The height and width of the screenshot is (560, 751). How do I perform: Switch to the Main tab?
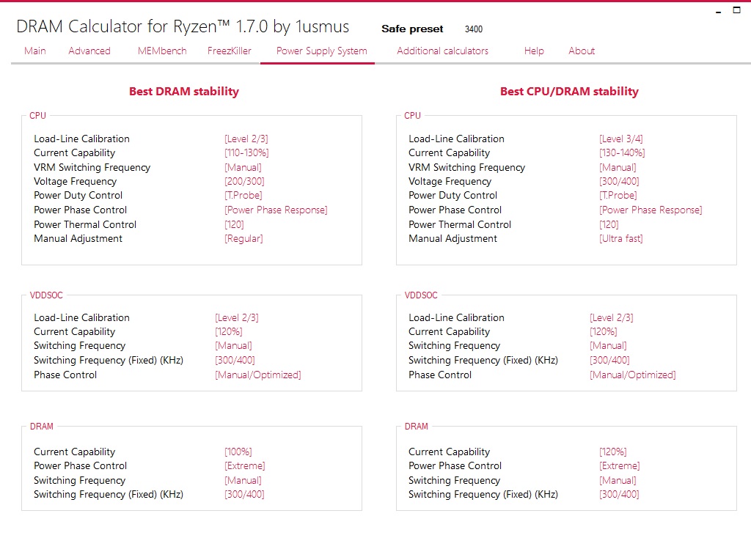(35, 51)
